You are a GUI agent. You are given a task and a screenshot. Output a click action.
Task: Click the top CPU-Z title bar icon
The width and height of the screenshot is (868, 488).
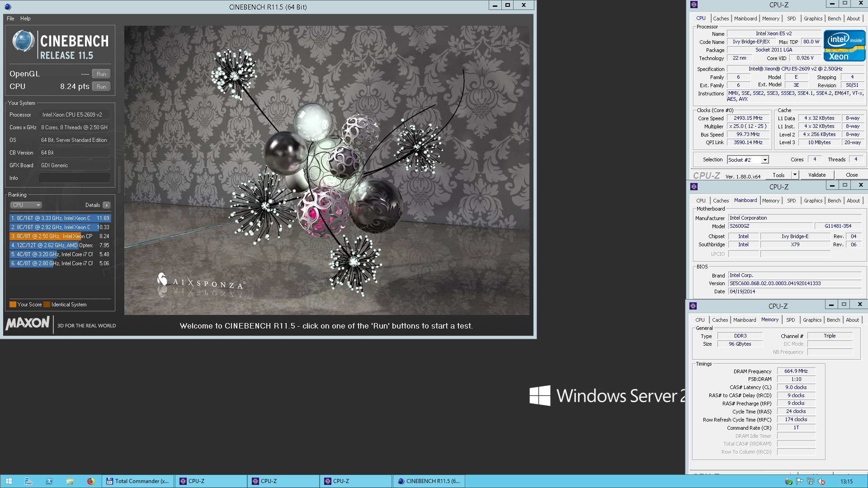[x=694, y=5]
